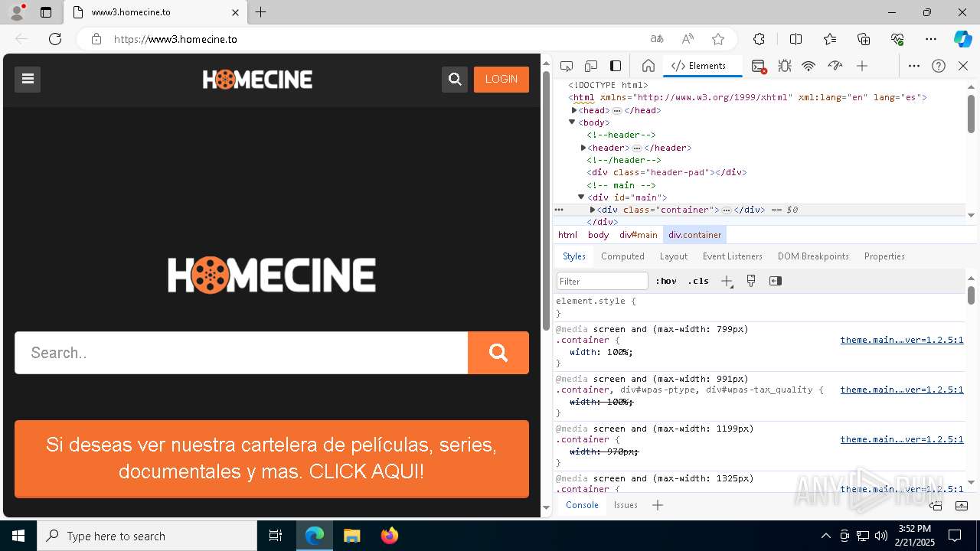Collapse the body node
Screen dimensions: 980x551
[x=572, y=122]
